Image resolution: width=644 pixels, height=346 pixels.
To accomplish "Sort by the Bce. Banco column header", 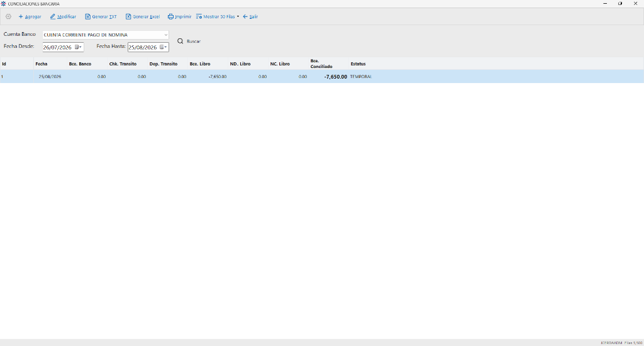I will click(87, 64).
